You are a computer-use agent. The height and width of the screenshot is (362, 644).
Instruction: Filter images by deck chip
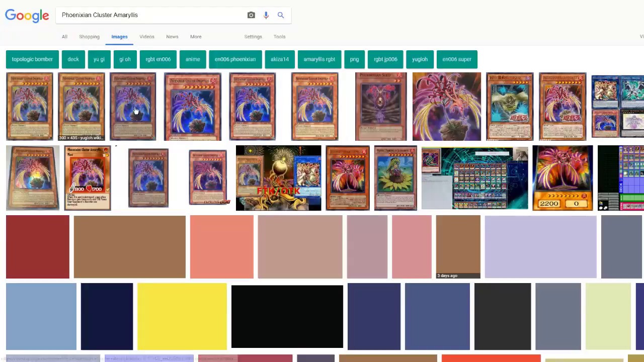[x=73, y=59]
